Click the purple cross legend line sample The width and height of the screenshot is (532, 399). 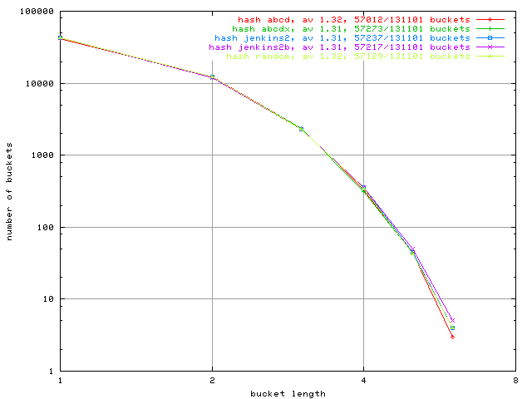click(x=490, y=47)
